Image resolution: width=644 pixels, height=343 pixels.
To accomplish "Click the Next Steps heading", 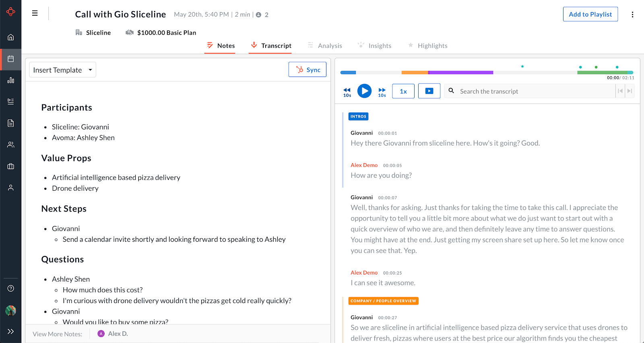I will (x=64, y=209).
